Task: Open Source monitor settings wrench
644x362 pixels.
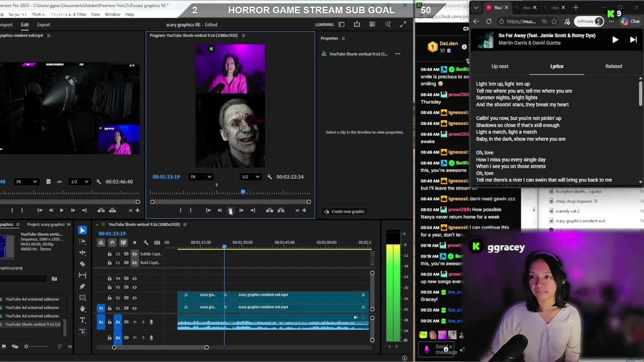Action: pos(99,182)
